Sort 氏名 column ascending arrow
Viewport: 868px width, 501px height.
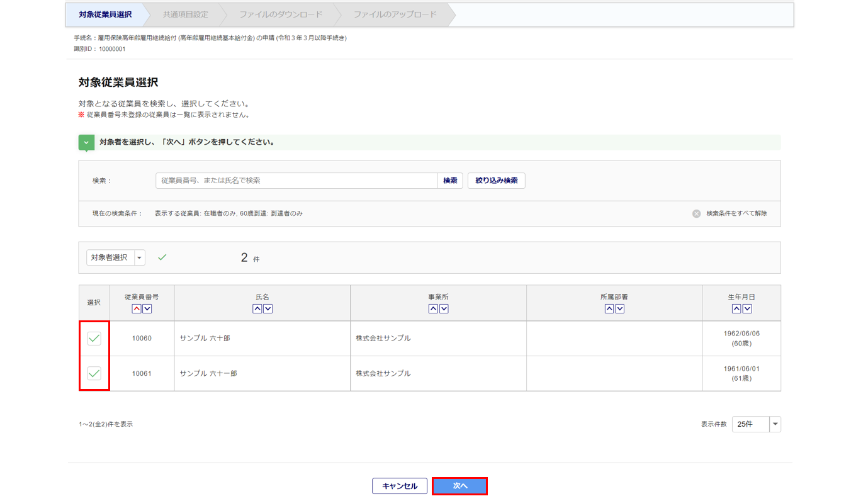(257, 308)
